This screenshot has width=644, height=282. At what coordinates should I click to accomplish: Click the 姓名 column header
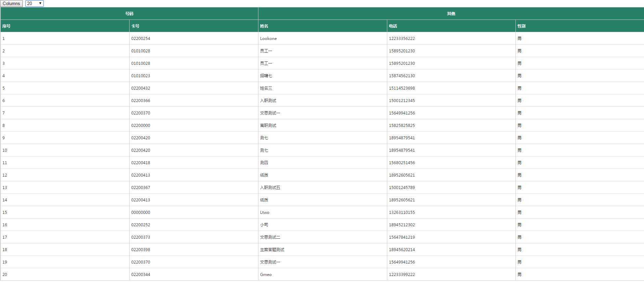point(323,26)
